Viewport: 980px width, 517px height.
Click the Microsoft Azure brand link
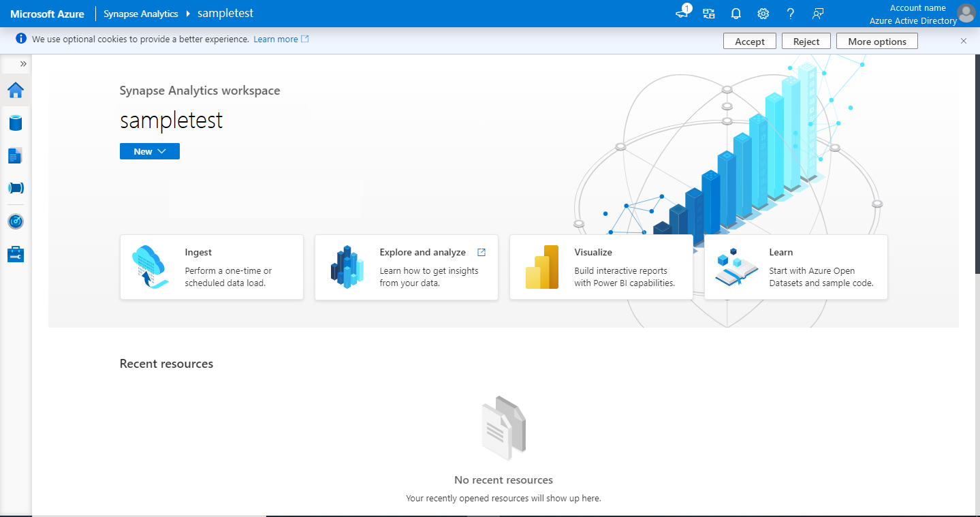[48, 14]
